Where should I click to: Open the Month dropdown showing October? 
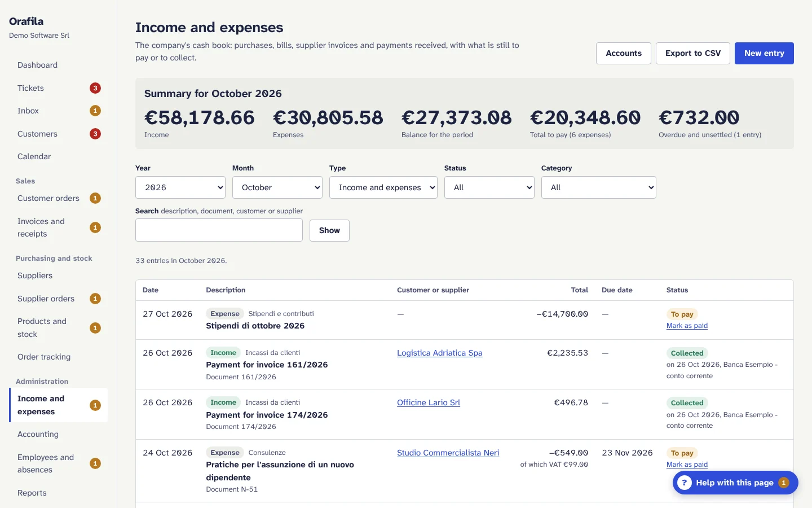(277, 187)
